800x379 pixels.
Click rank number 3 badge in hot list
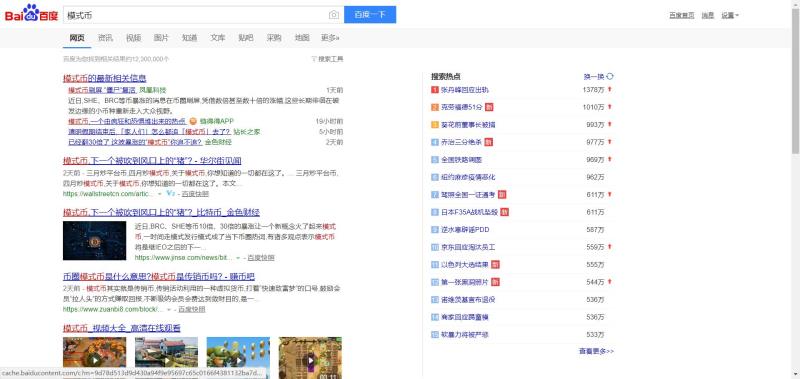pos(435,125)
